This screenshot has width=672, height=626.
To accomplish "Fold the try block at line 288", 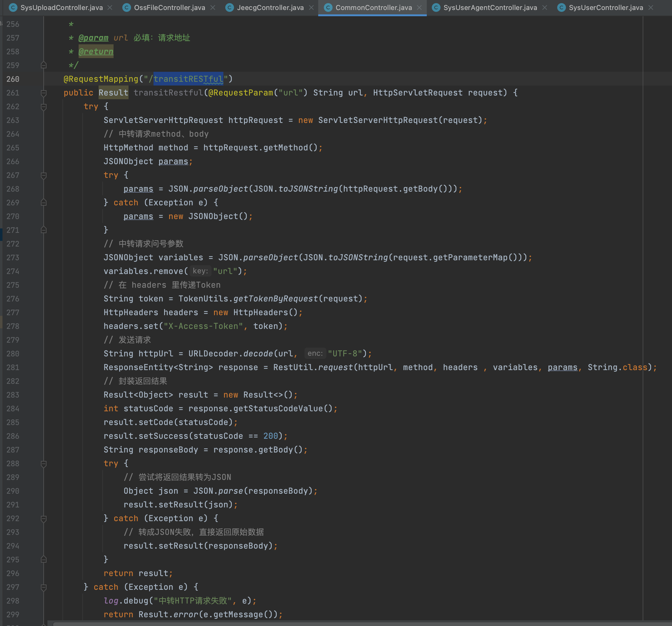I will click(44, 464).
